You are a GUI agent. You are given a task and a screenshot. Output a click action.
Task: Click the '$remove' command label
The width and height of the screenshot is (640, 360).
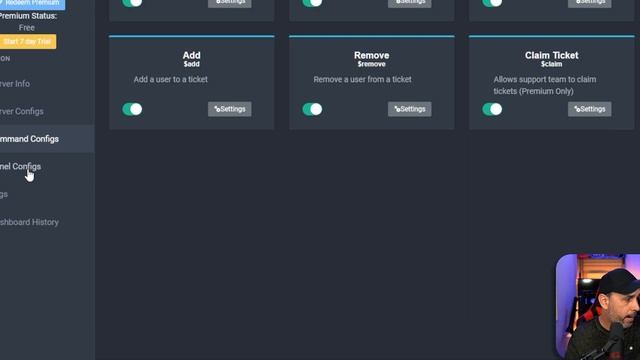tap(371, 64)
